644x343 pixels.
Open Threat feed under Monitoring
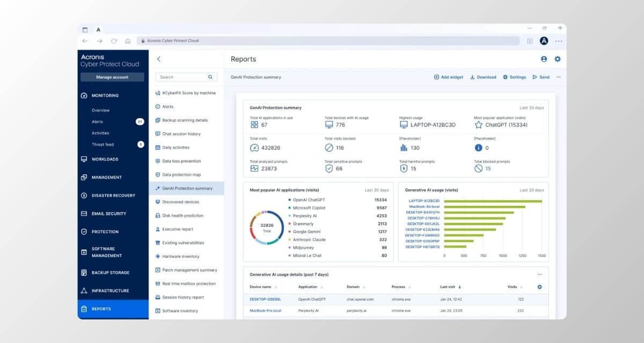tap(103, 144)
